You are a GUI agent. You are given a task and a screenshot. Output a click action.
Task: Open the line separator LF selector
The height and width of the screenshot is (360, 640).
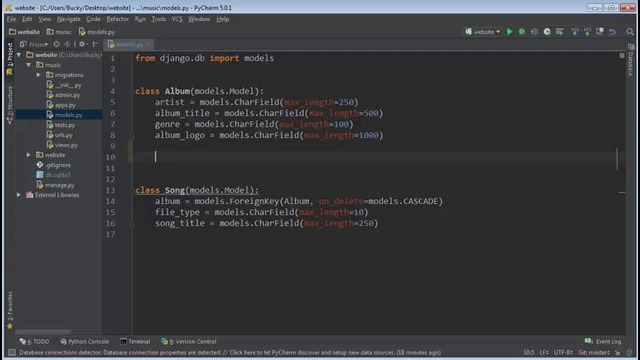pyautogui.click(x=544, y=352)
